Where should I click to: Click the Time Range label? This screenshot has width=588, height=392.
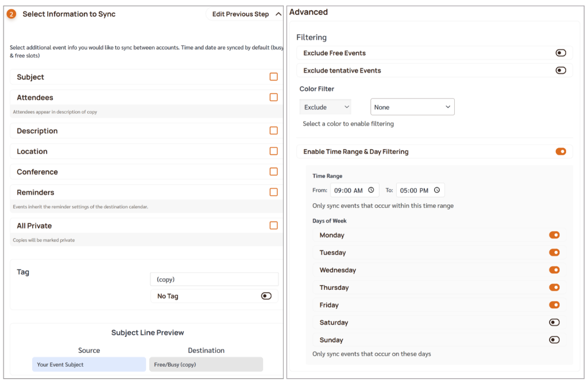(x=327, y=176)
